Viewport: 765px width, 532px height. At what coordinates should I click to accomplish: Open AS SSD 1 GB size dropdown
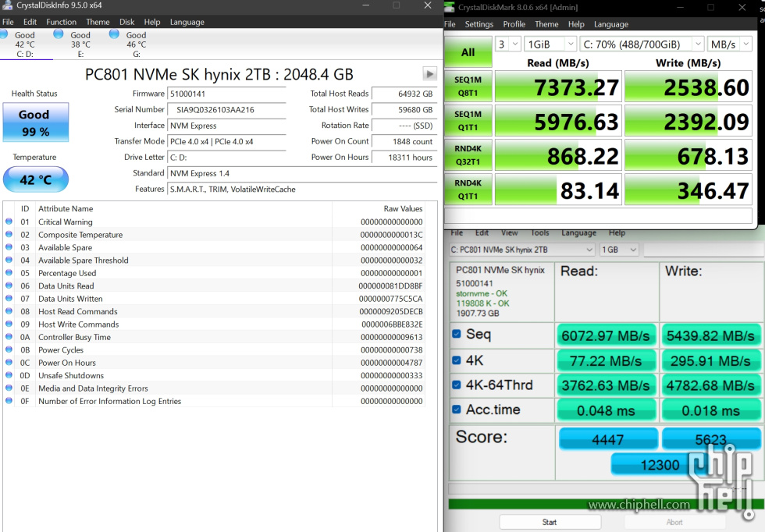pyautogui.click(x=618, y=250)
